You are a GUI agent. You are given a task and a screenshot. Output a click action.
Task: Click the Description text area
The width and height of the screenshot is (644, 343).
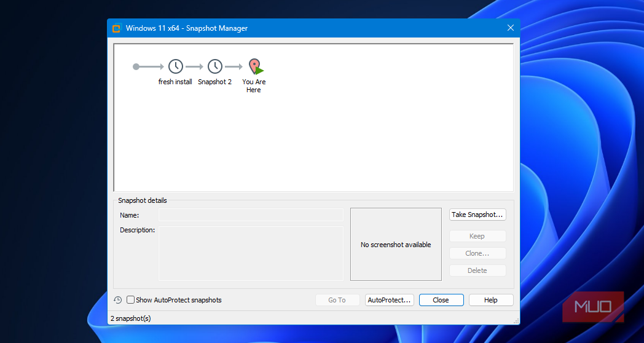point(251,253)
